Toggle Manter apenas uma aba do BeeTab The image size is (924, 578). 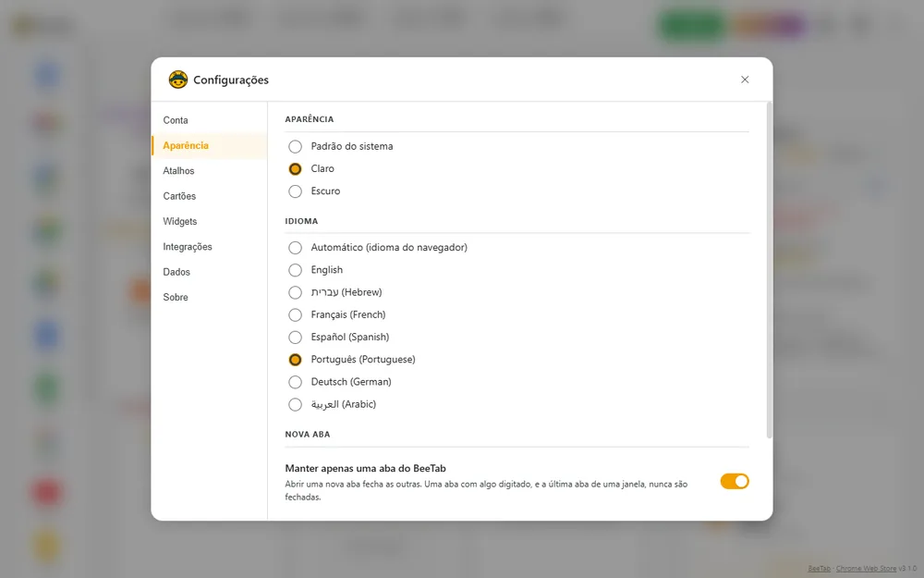[x=735, y=481]
